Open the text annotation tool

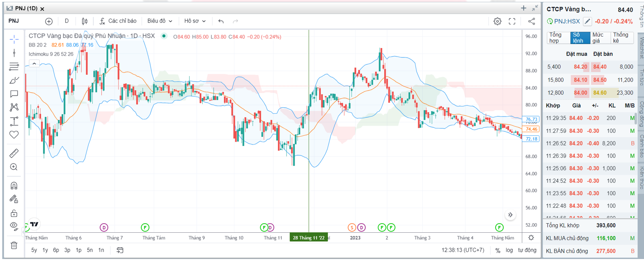pos(14,94)
